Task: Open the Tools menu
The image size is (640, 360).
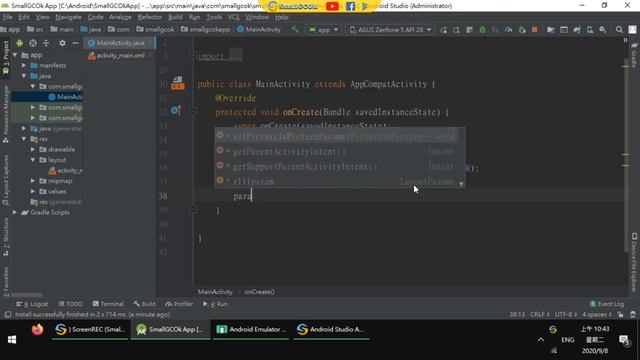Action: pos(214,17)
